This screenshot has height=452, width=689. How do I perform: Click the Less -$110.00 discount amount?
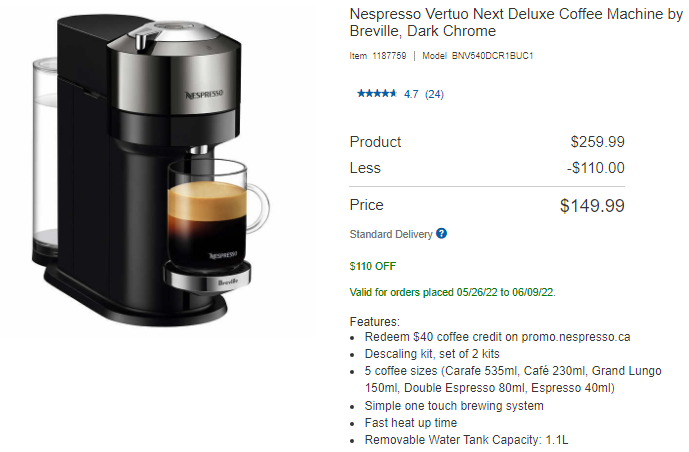pos(595,168)
